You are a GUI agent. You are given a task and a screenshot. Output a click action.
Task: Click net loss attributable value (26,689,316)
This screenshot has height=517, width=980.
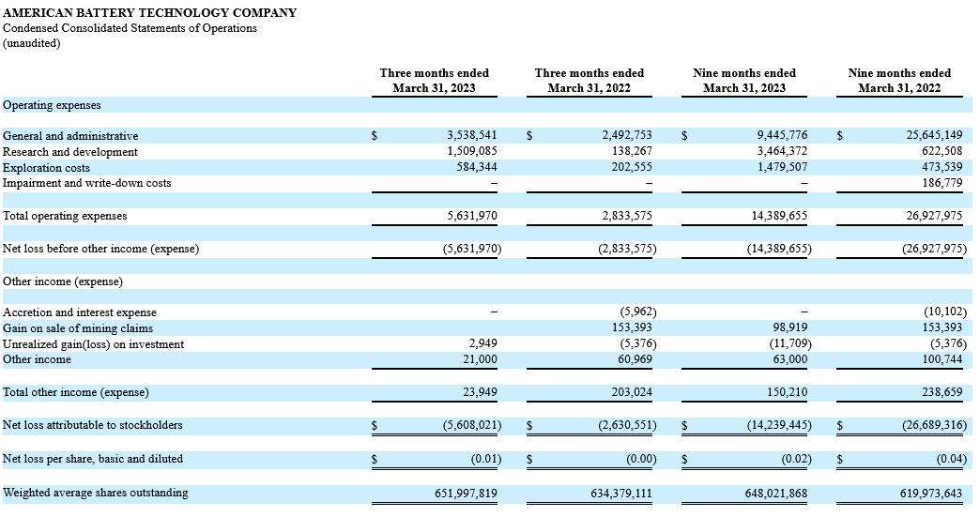[934, 425]
